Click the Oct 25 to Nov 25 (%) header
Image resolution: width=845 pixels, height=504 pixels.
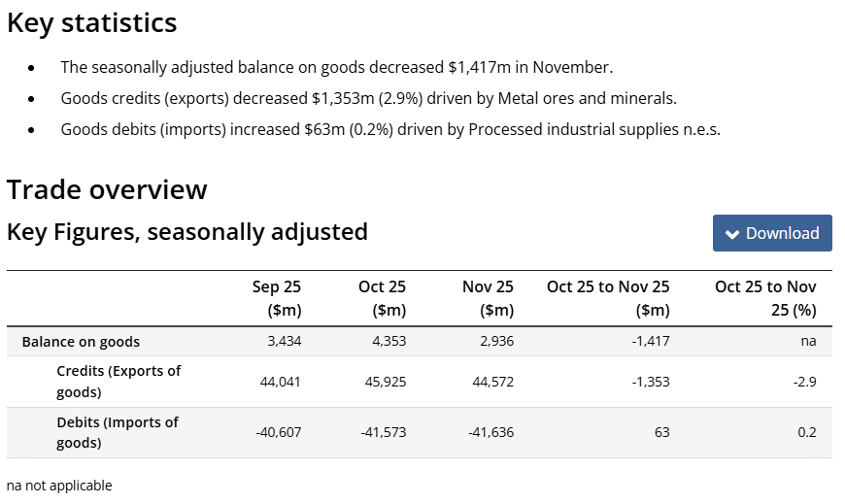[x=765, y=298]
